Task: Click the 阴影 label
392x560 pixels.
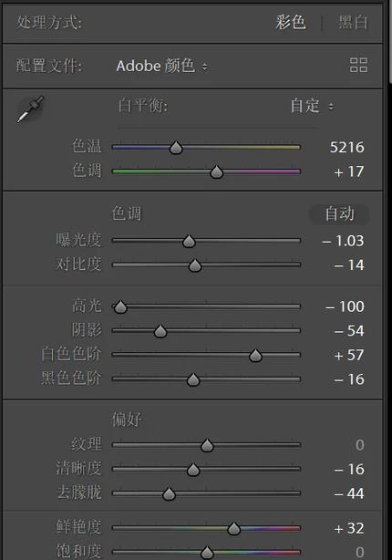Action: pyautogui.click(x=87, y=330)
